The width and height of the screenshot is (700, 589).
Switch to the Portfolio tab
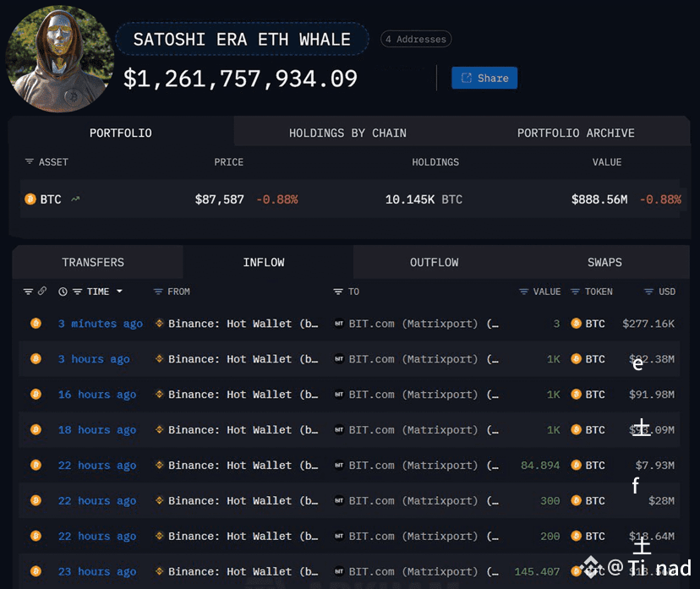121,133
